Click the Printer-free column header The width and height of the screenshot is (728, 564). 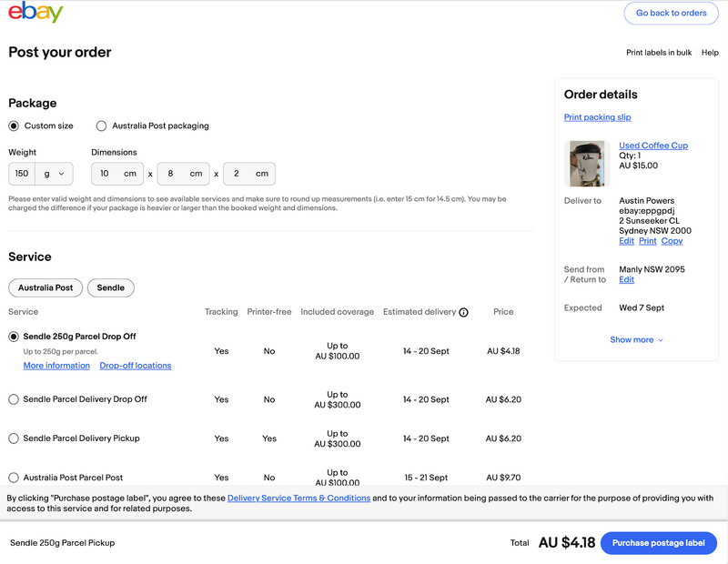point(269,312)
